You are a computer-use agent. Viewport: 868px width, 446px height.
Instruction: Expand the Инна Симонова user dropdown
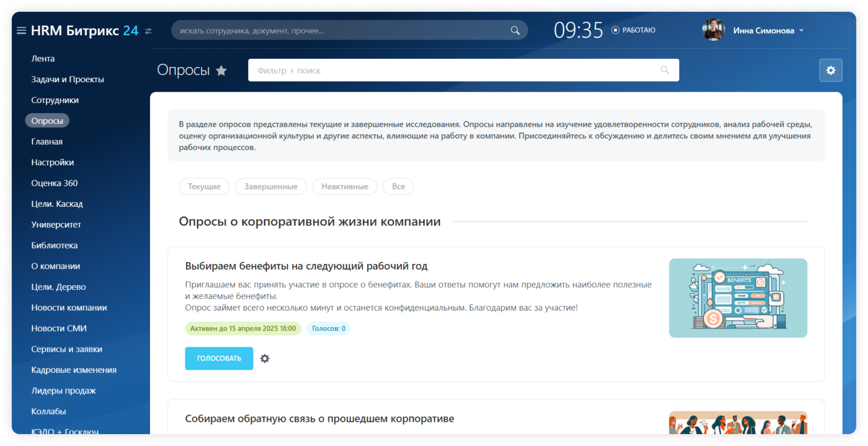(801, 31)
